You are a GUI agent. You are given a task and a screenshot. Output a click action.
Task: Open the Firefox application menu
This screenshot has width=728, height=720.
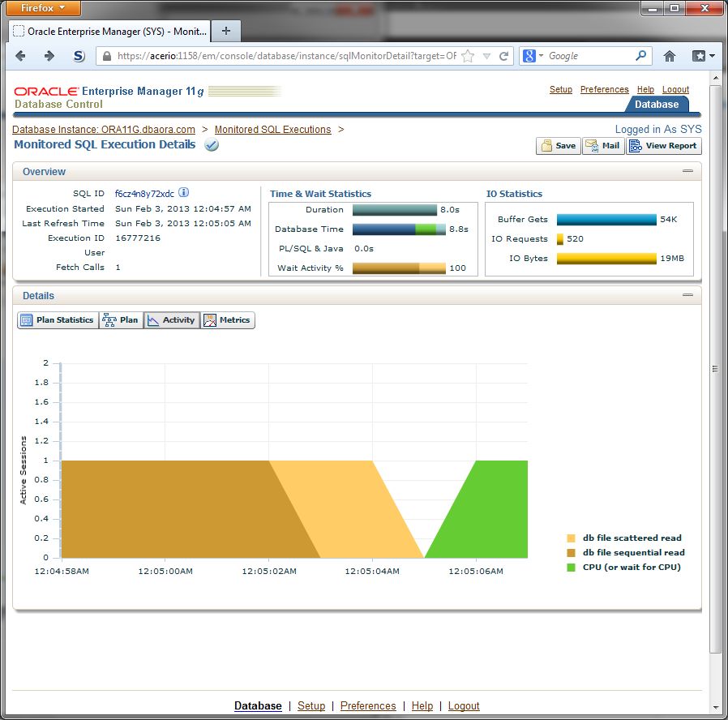coord(44,8)
